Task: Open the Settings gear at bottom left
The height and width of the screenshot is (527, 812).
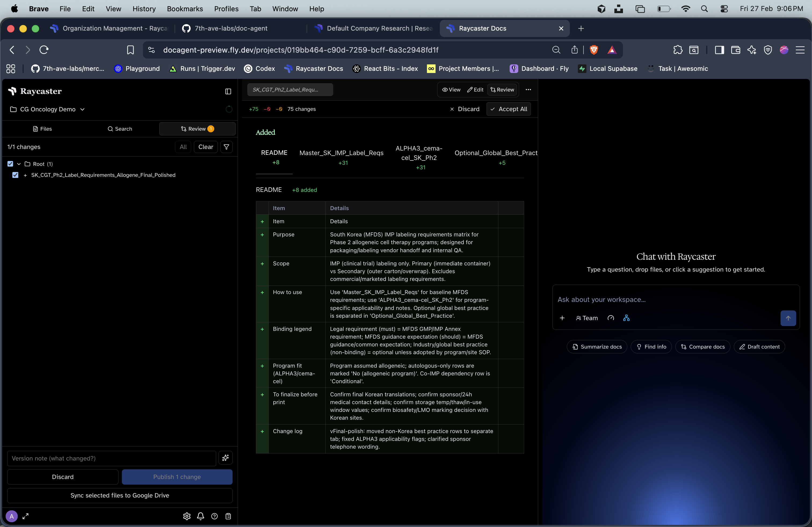Action: 186,516
